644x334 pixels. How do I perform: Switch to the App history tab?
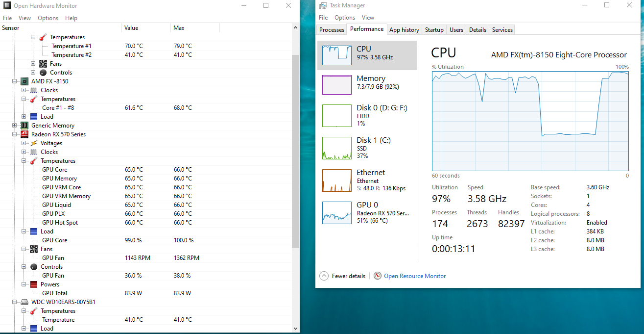click(404, 30)
